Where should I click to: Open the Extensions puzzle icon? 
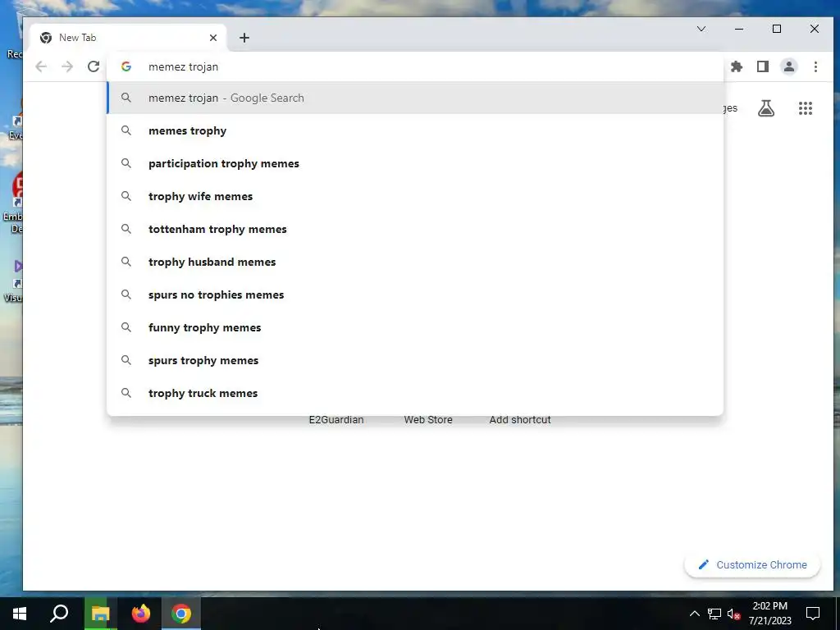point(737,66)
